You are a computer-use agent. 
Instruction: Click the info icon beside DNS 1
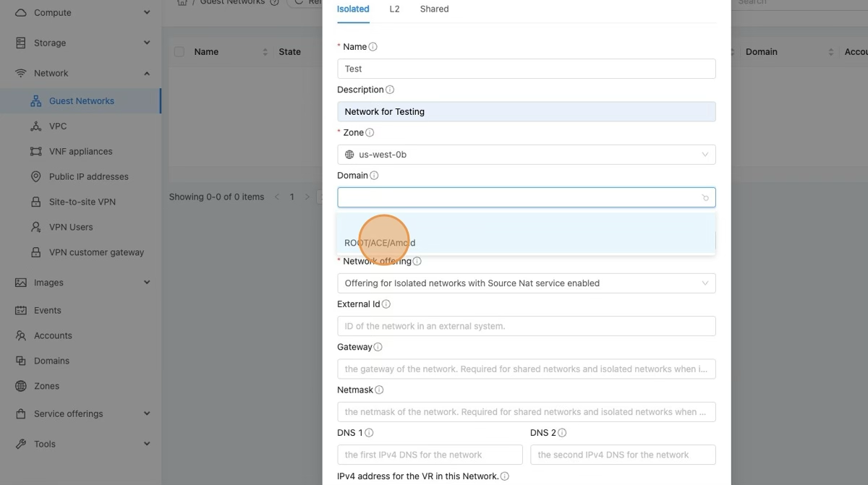[369, 433]
